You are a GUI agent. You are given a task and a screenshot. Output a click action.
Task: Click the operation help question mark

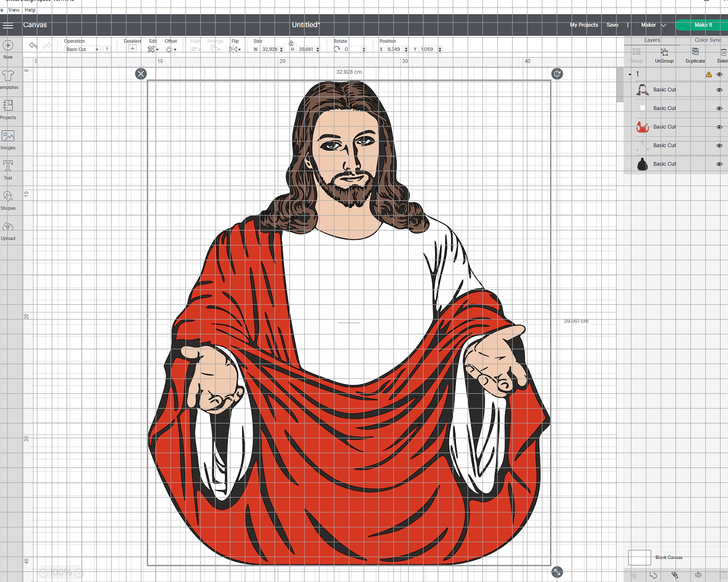pyautogui.click(x=107, y=49)
